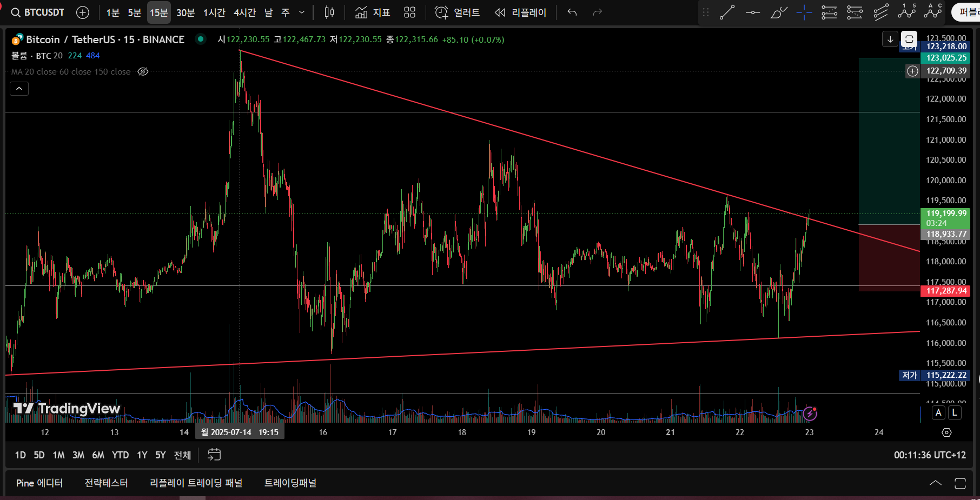
Task: Select the Elliott wave 1-5 pattern tool
Action: [906, 11]
